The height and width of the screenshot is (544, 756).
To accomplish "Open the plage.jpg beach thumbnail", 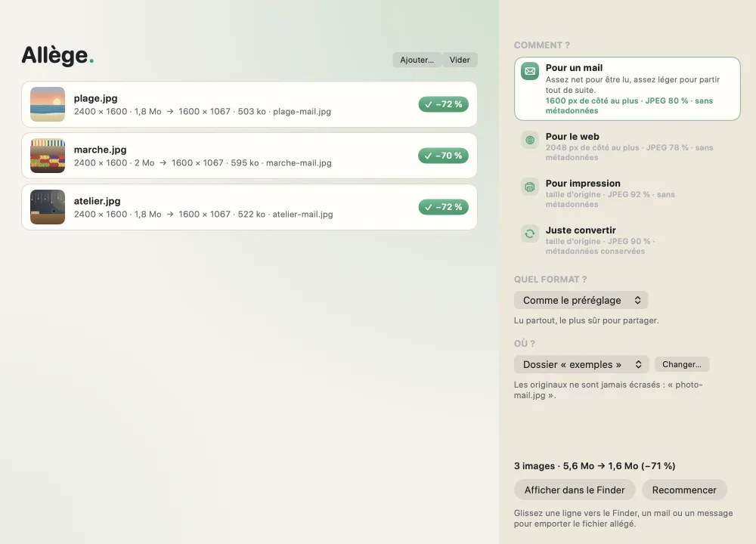I will point(48,104).
